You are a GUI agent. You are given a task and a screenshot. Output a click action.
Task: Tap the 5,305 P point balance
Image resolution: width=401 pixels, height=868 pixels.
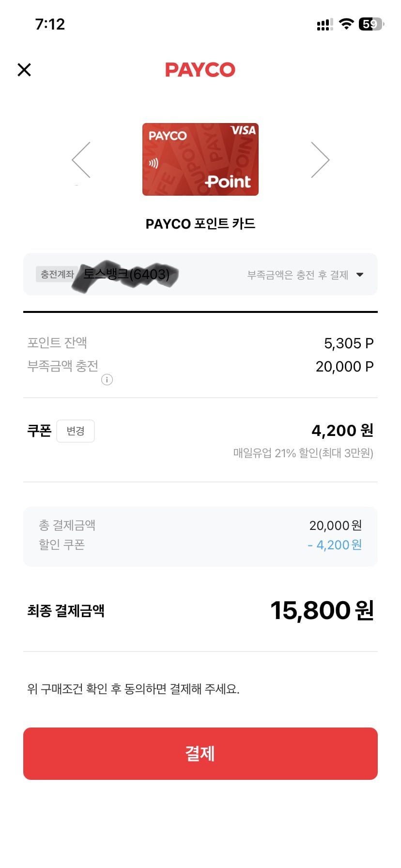pos(349,343)
